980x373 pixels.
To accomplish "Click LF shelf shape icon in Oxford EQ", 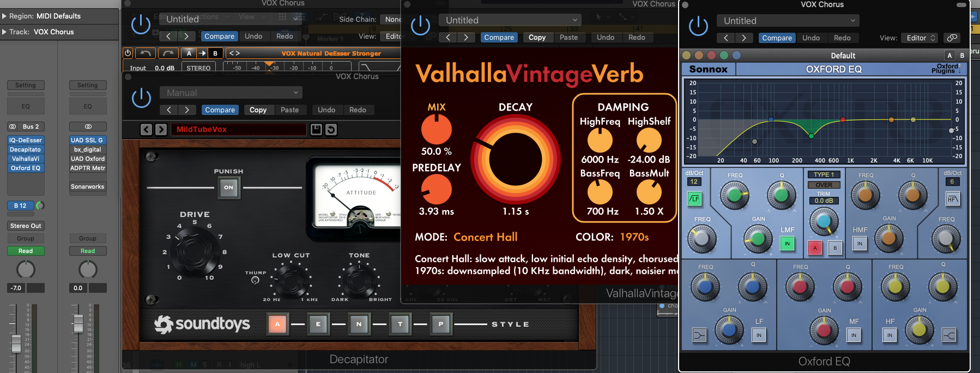I will click(x=699, y=335).
